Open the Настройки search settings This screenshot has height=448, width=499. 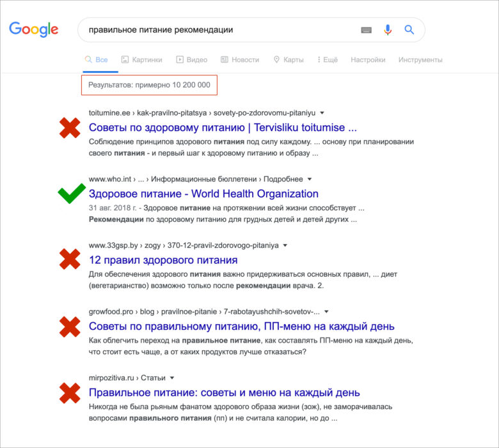coord(368,60)
